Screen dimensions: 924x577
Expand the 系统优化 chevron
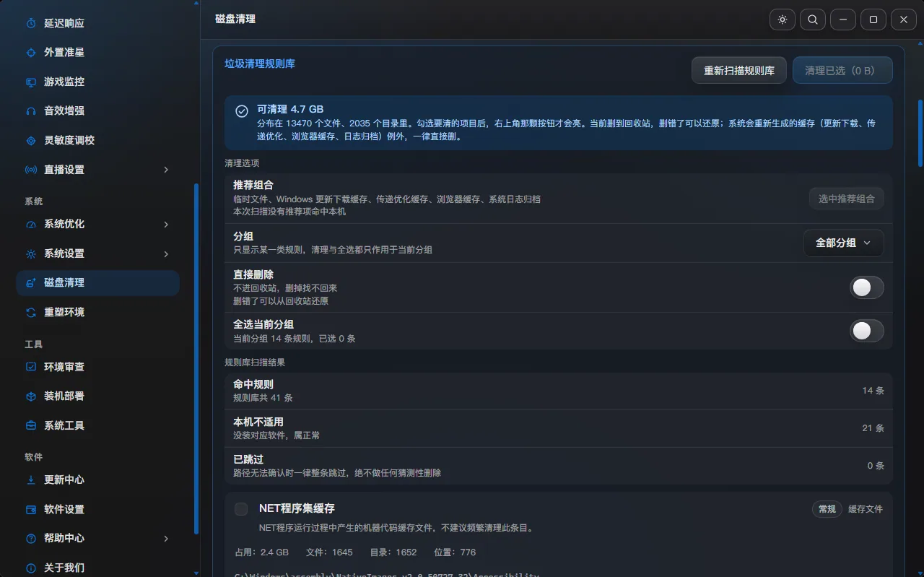tap(166, 225)
